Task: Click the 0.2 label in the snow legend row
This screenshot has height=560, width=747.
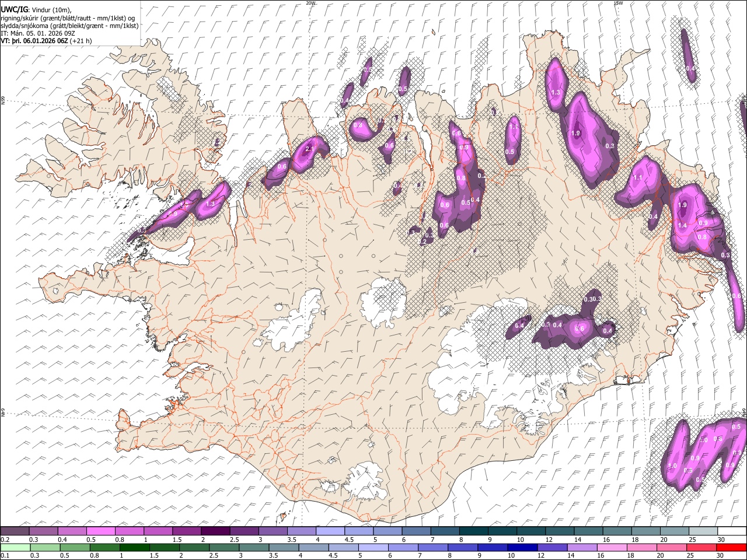Action: [x=5, y=540]
